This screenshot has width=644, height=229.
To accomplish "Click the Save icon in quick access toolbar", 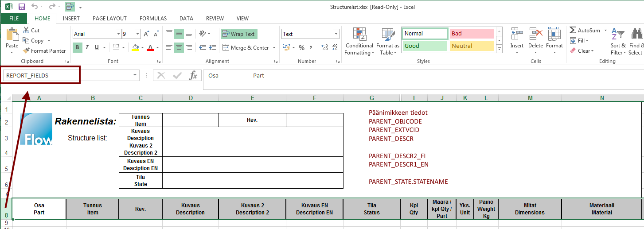I will click(x=22, y=7).
